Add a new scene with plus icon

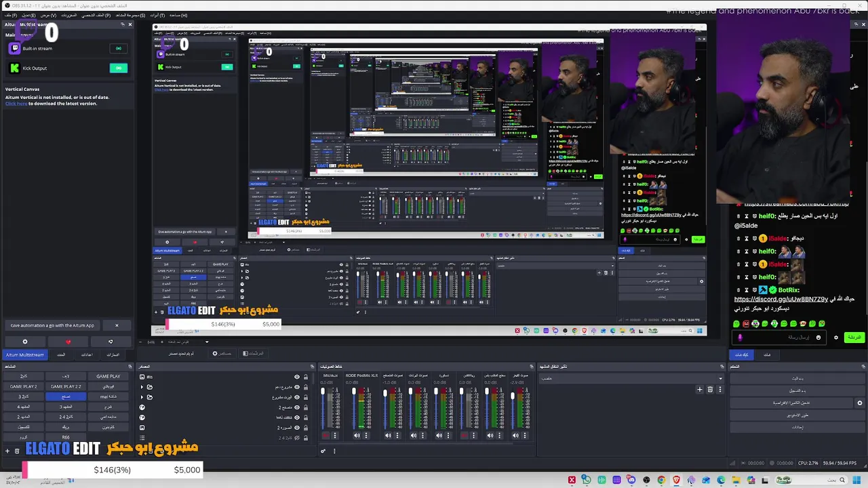point(7,451)
